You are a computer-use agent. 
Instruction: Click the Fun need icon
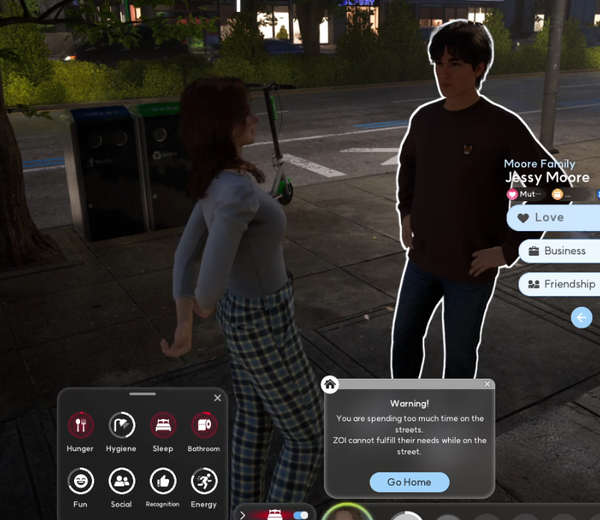(81, 481)
